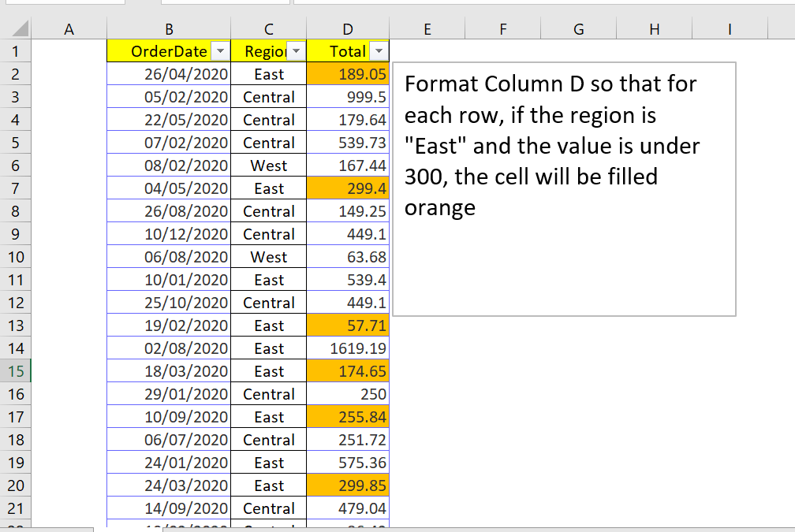Click date cell 25/10/2020

pyautogui.click(x=169, y=303)
